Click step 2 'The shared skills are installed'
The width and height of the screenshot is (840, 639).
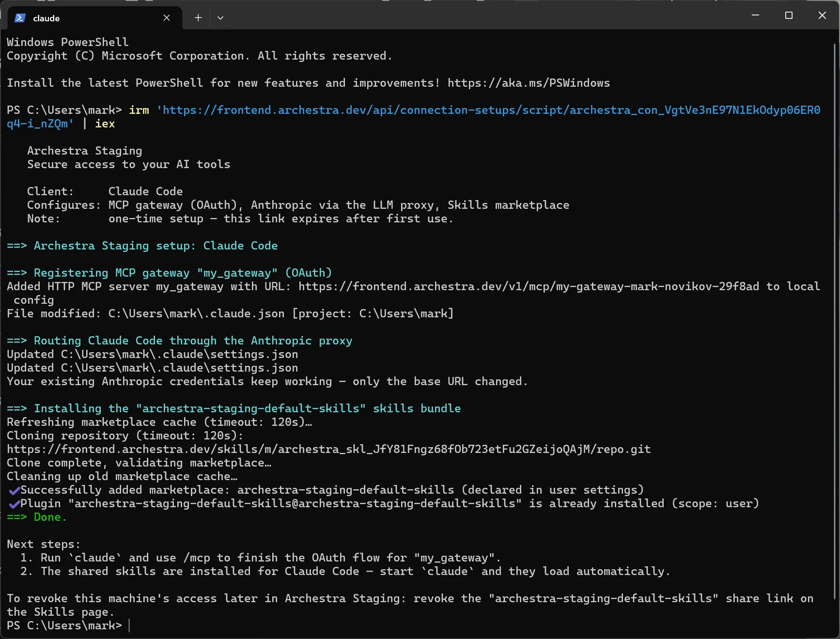tap(345, 571)
